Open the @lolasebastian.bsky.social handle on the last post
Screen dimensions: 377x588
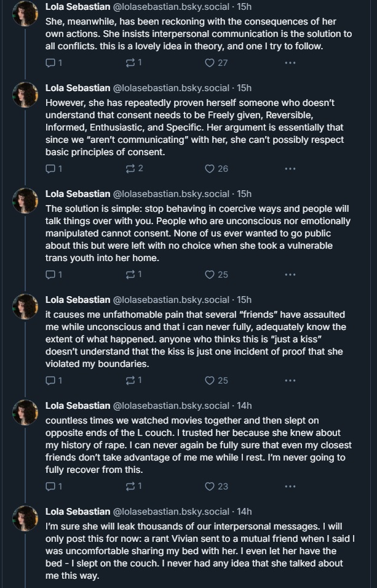coord(171,512)
